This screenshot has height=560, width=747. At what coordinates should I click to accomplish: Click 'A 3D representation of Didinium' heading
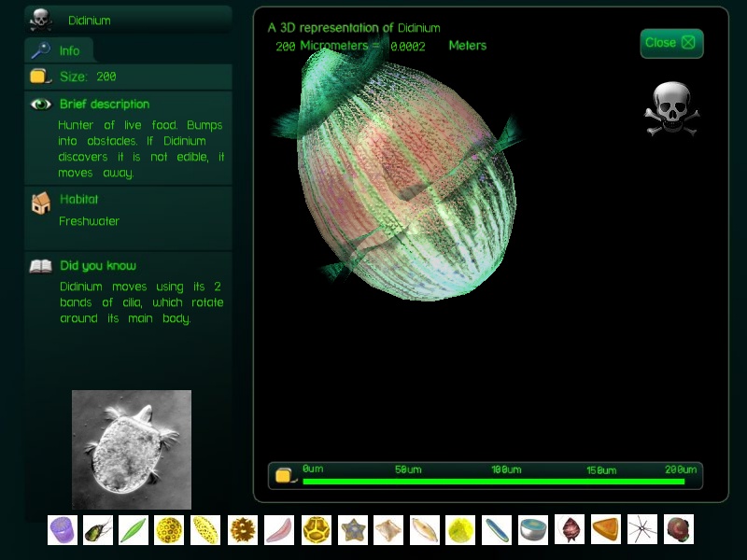tap(354, 28)
